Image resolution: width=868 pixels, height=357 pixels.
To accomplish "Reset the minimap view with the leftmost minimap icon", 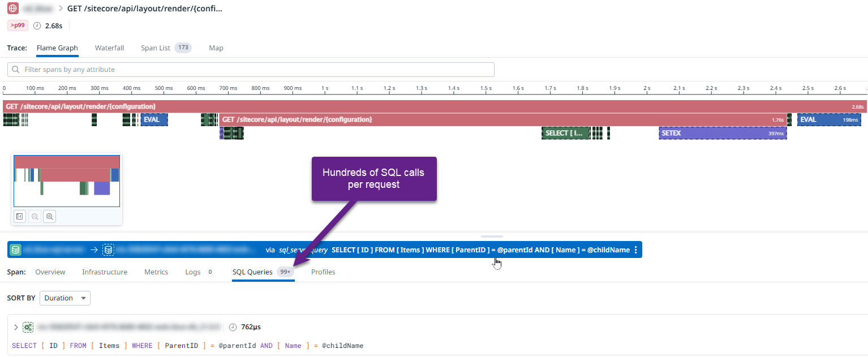I will click(x=19, y=216).
